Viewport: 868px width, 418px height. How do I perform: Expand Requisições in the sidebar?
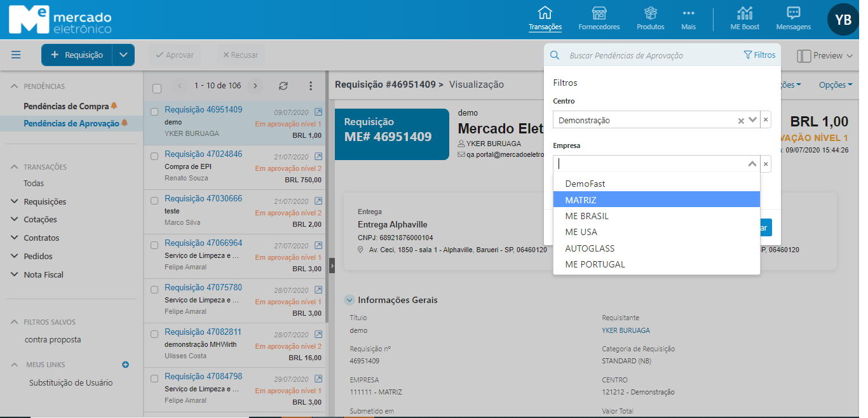pos(15,201)
